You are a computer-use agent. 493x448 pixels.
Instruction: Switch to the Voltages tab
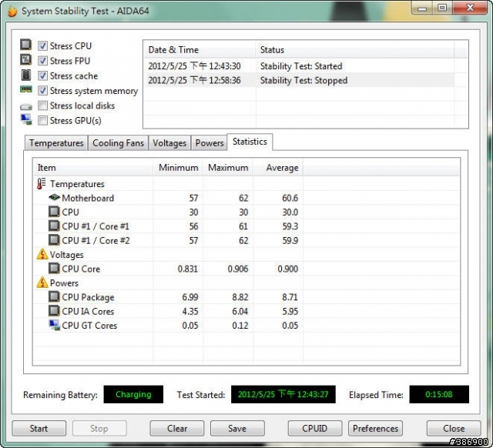[169, 143]
